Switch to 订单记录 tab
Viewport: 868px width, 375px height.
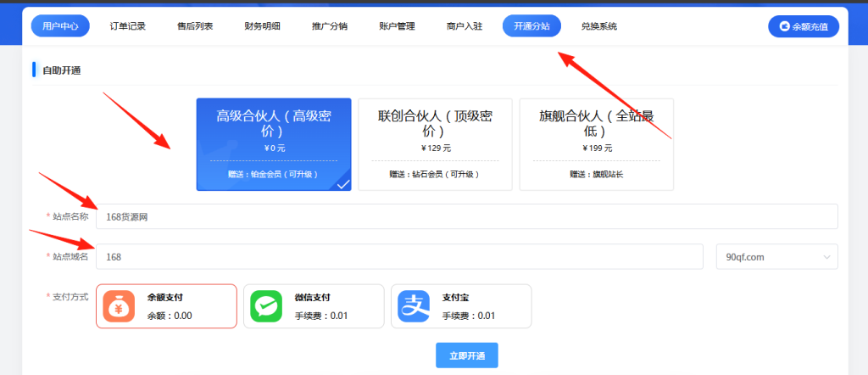[x=128, y=26]
